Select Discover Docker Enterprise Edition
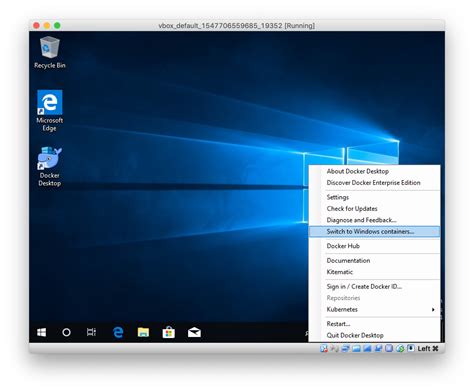This screenshot has width=474, height=392. tap(374, 183)
